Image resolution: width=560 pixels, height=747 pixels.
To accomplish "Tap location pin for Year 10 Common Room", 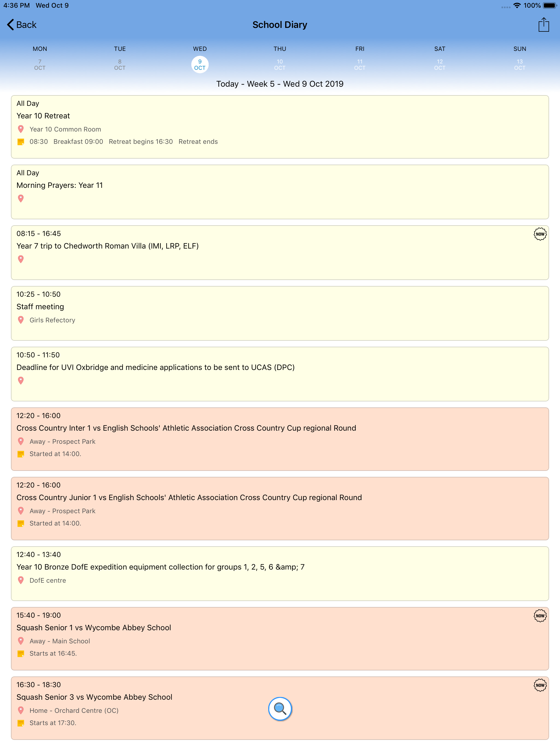I will point(21,129).
